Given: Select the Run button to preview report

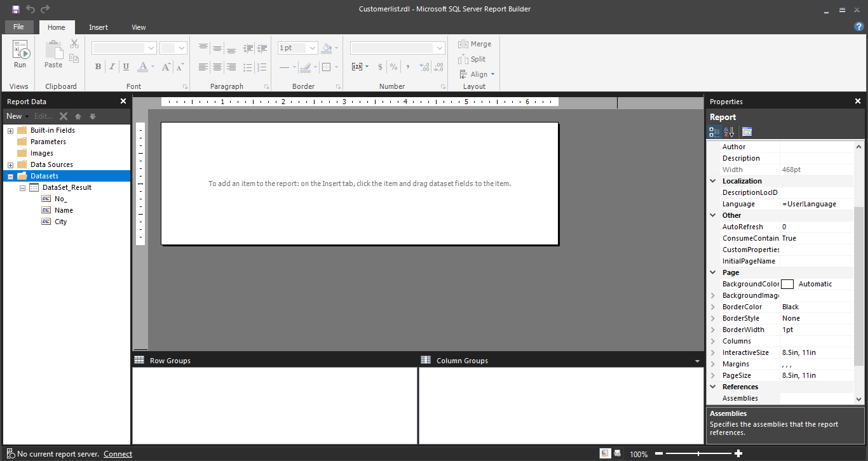Looking at the screenshot, I should (x=20, y=55).
